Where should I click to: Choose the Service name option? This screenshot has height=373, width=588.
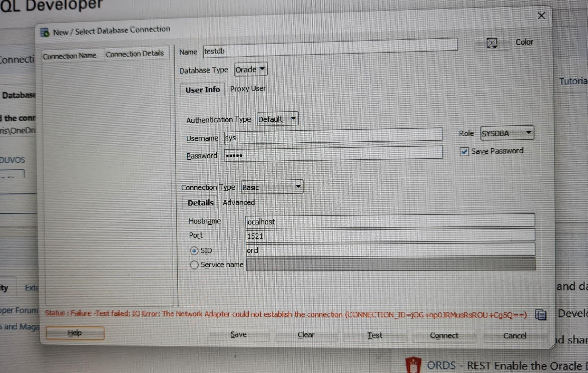click(x=194, y=265)
